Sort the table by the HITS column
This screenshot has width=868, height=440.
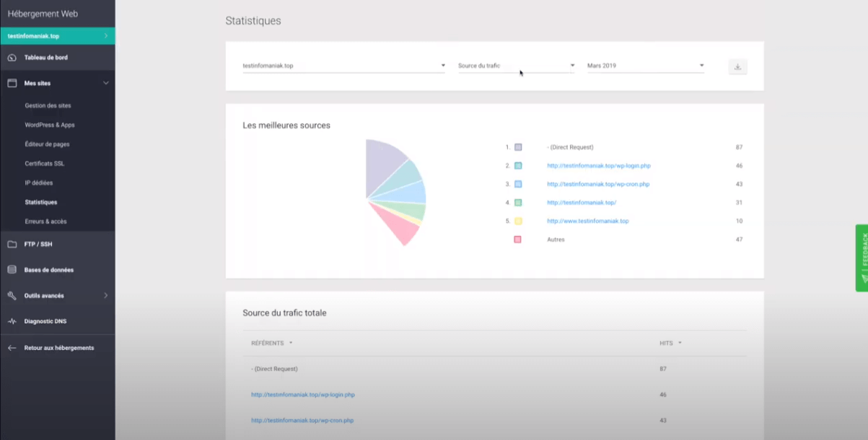tap(670, 343)
